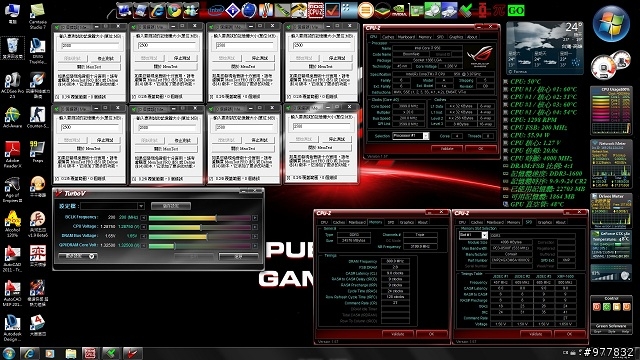Click the Network Meter sidebar gadget
Image resolution: width=640 pixels, height=360 pixels.
point(611,164)
